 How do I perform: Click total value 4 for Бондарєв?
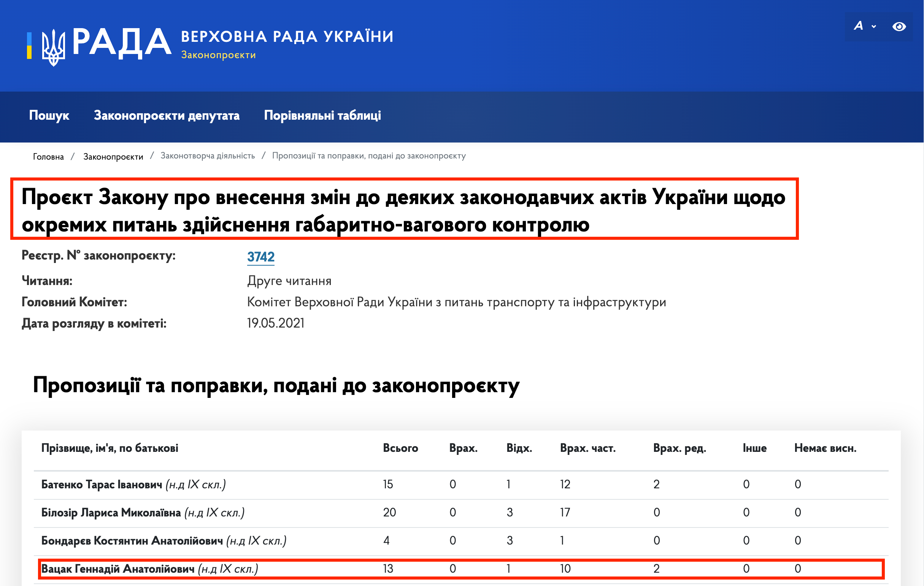[386, 540]
